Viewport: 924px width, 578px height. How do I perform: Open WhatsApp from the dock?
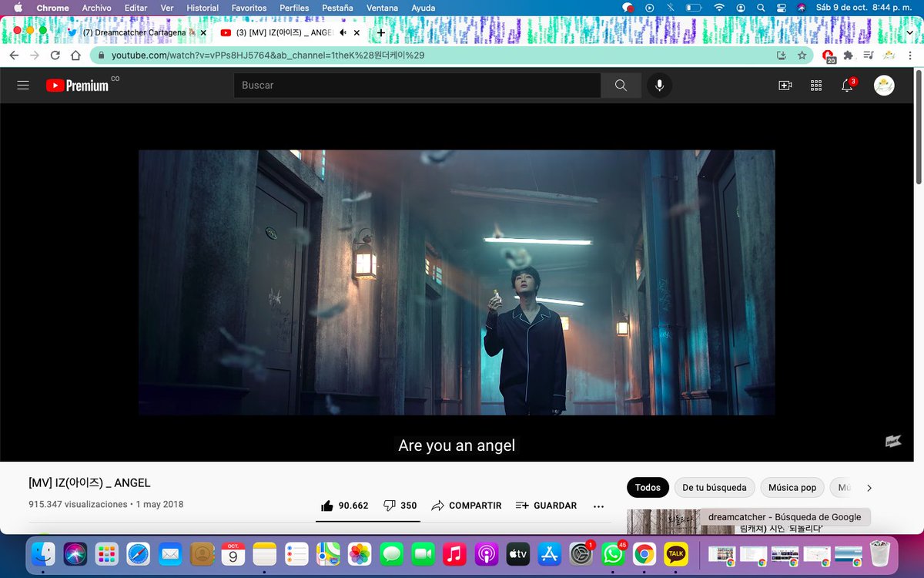click(x=614, y=553)
